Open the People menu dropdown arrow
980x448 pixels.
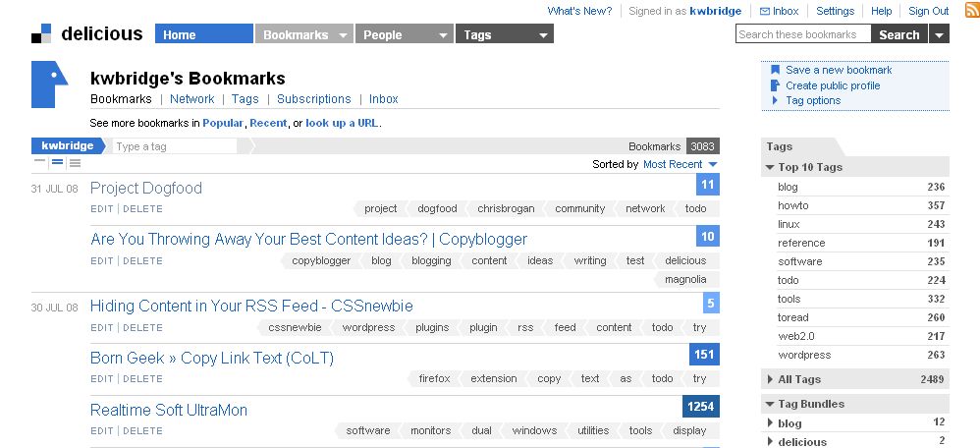coord(443,35)
